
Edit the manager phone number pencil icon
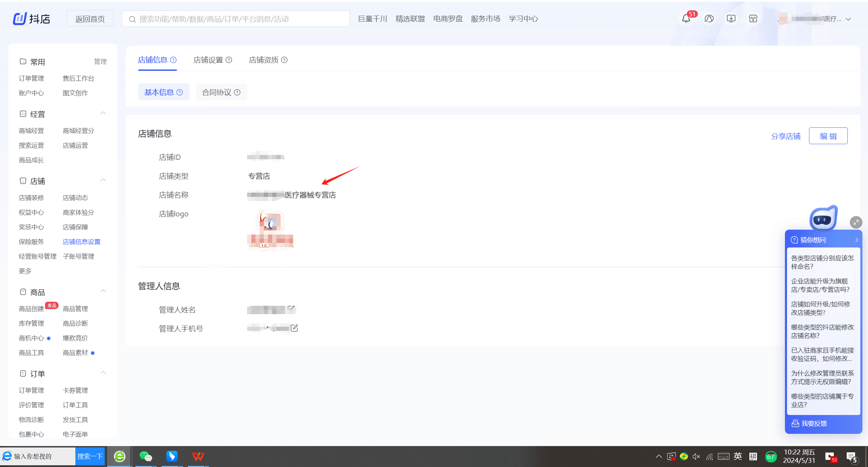point(294,328)
